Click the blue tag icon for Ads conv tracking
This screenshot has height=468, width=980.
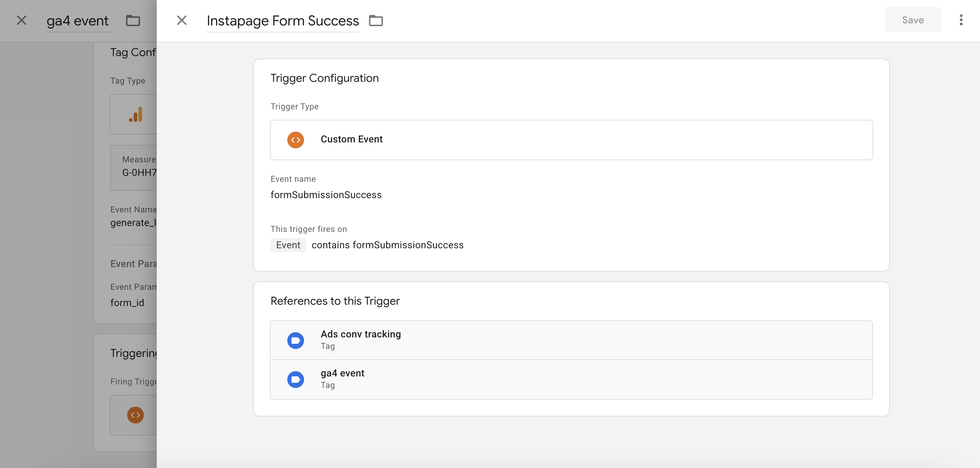pos(295,340)
